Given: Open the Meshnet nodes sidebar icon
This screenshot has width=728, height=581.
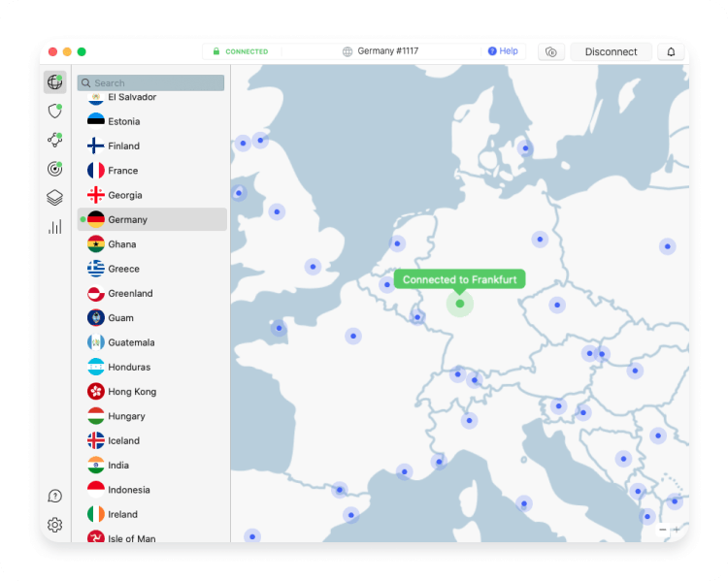Looking at the screenshot, I should 54,140.
